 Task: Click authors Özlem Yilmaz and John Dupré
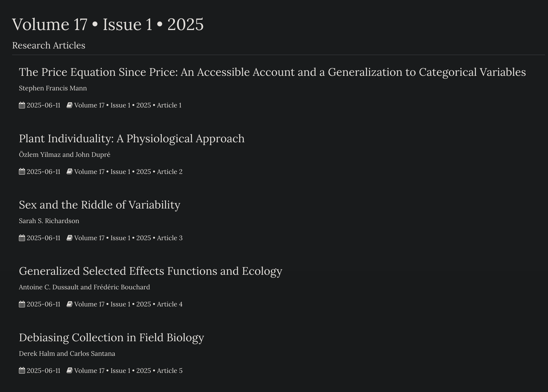pyautogui.click(x=65, y=155)
